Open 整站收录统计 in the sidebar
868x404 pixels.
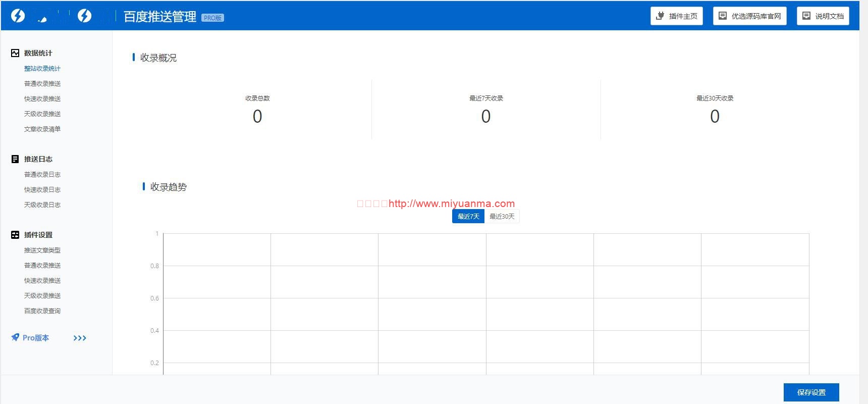pyautogui.click(x=42, y=69)
